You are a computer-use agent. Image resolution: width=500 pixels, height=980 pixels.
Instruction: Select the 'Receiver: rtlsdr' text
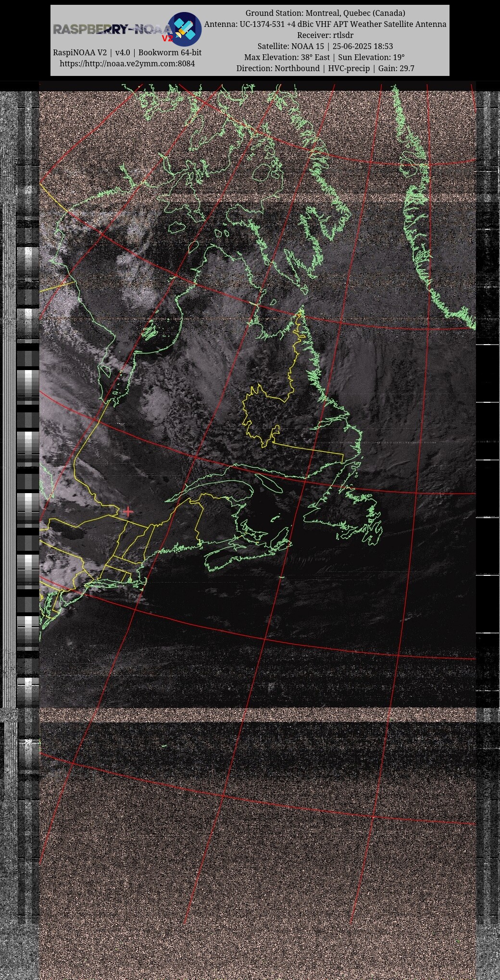click(325, 35)
